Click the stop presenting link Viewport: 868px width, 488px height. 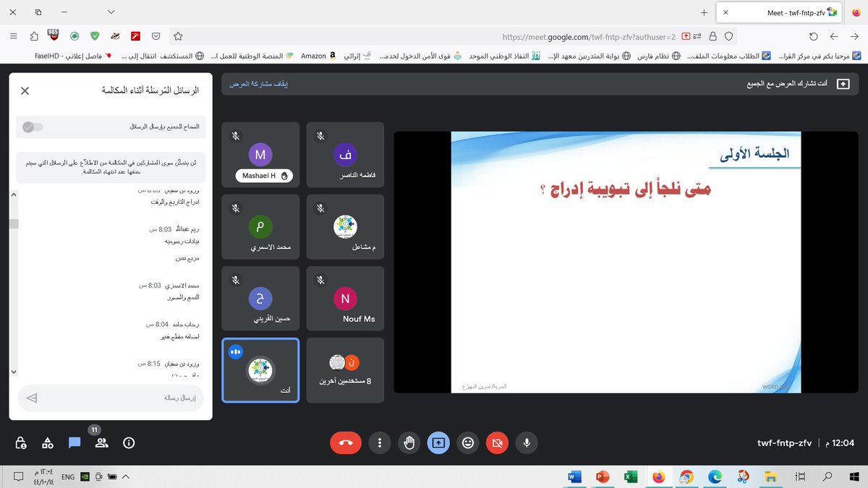pyautogui.click(x=259, y=85)
